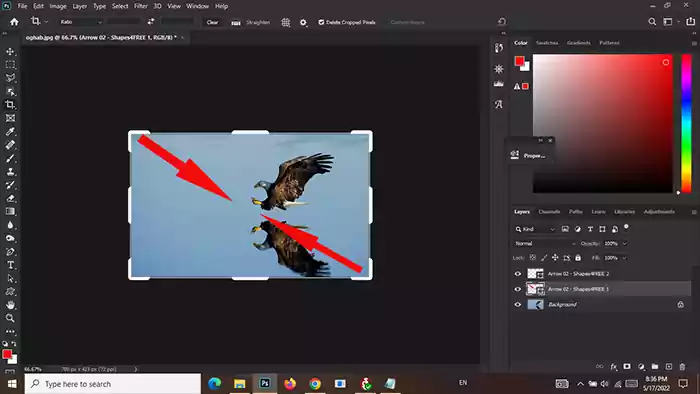700x394 pixels.
Task: Open the collapsed Properties panel
Action: (x=529, y=155)
